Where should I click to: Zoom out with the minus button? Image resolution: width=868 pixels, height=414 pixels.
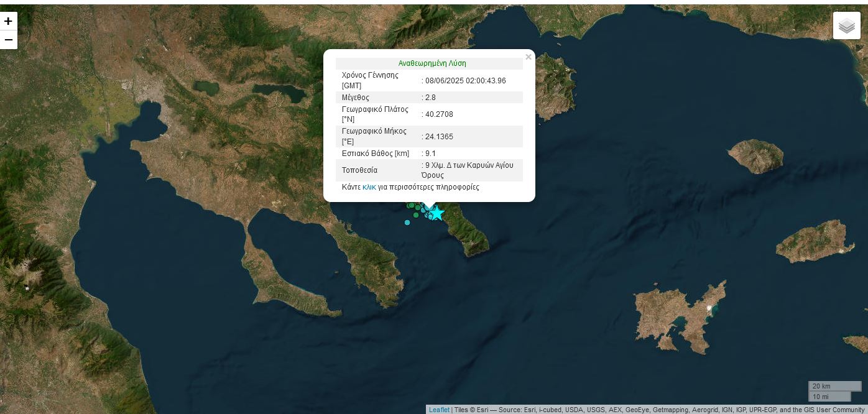8,40
